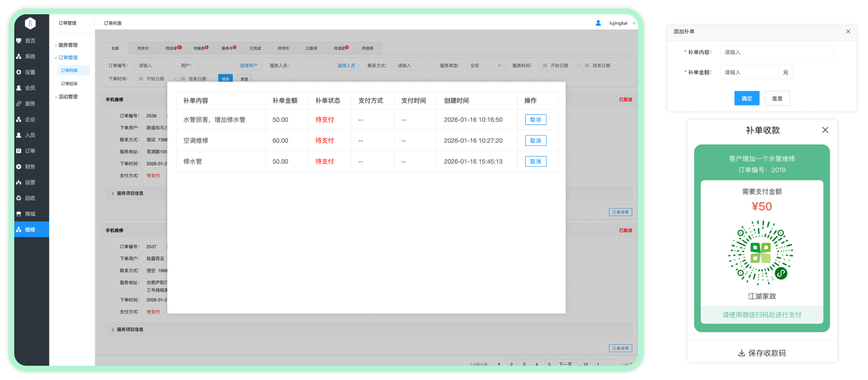Screen dimensions: 868x380
Task: Close the 补单收款 payment popup
Action: tap(825, 130)
